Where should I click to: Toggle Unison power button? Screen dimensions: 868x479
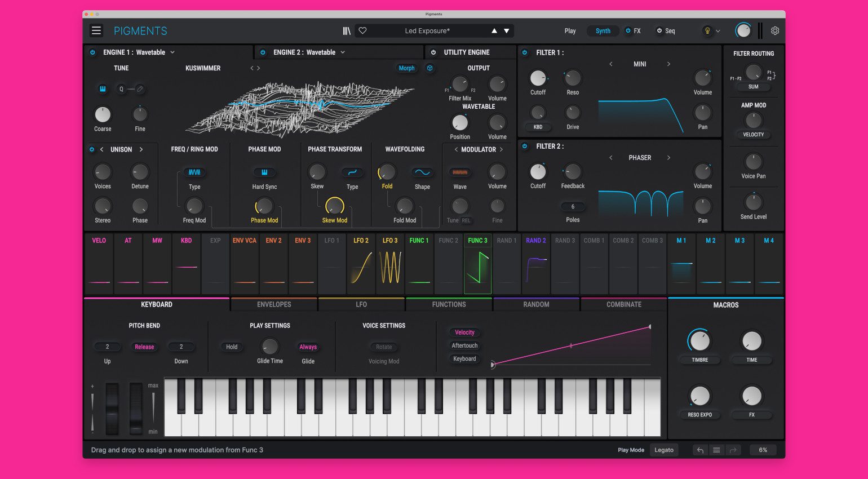92,149
